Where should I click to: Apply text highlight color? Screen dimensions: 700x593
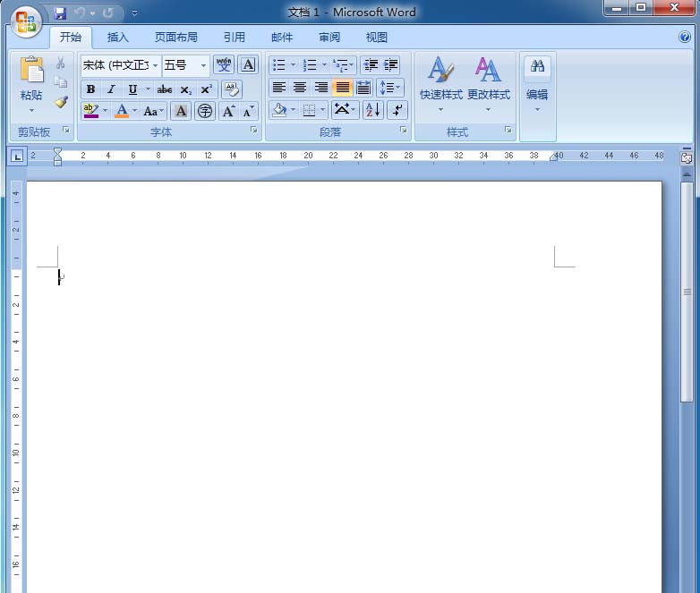coord(91,111)
